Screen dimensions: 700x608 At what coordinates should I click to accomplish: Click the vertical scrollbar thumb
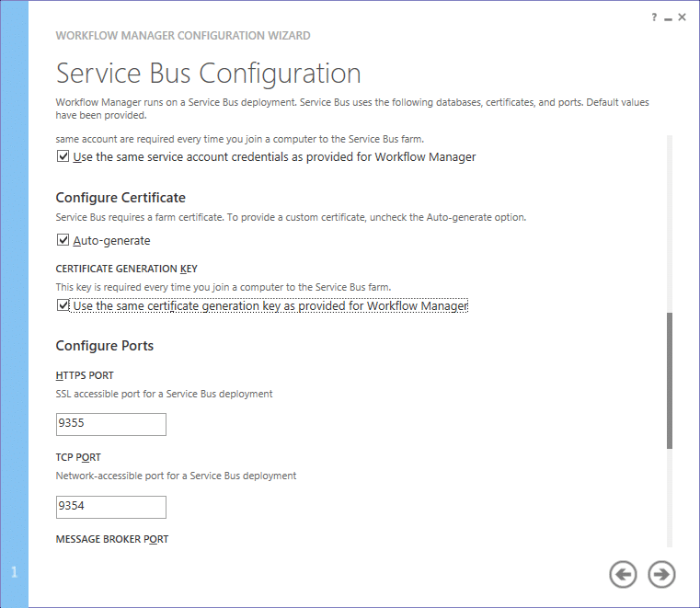(x=670, y=381)
